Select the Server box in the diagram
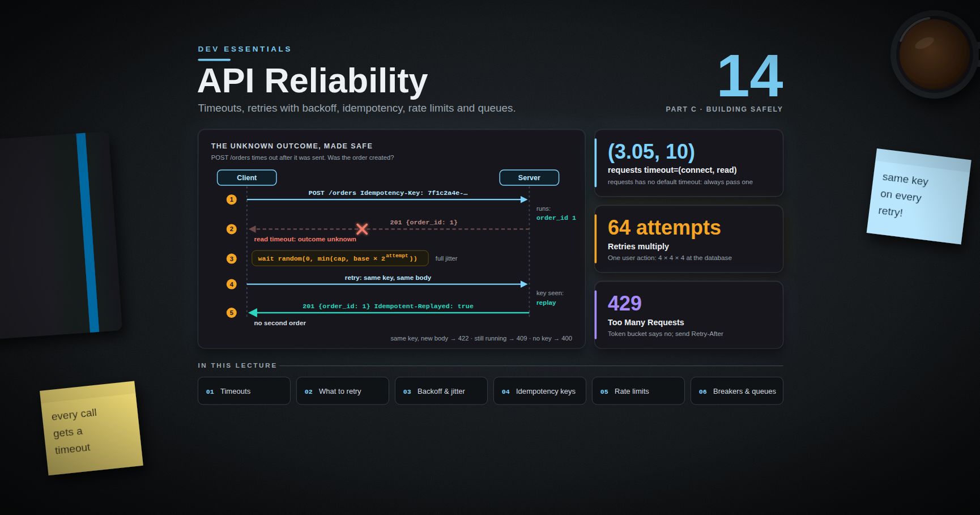The width and height of the screenshot is (980, 515). [529, 177]
